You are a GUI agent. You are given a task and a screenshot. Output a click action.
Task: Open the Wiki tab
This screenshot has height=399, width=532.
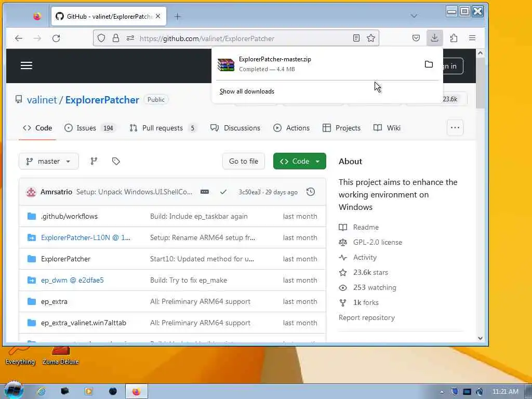[387, 128]
